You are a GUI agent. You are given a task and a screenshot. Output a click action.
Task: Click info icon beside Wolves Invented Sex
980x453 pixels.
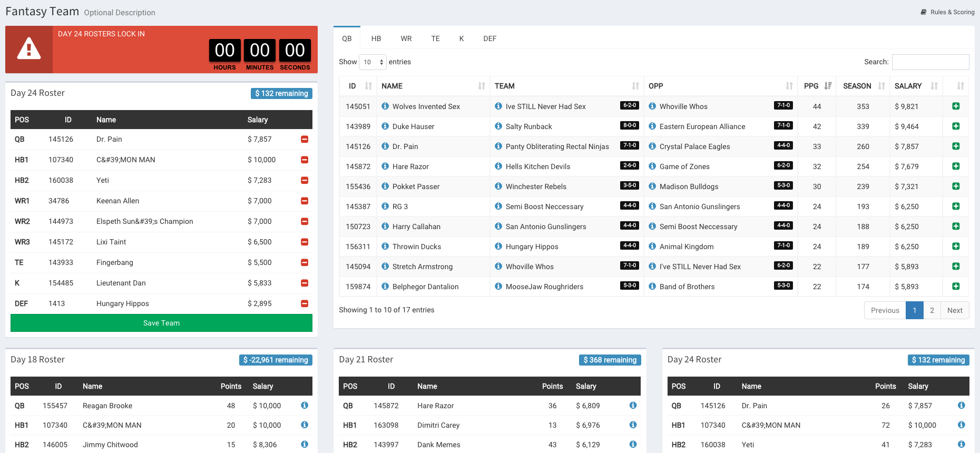tap(385, 106)
